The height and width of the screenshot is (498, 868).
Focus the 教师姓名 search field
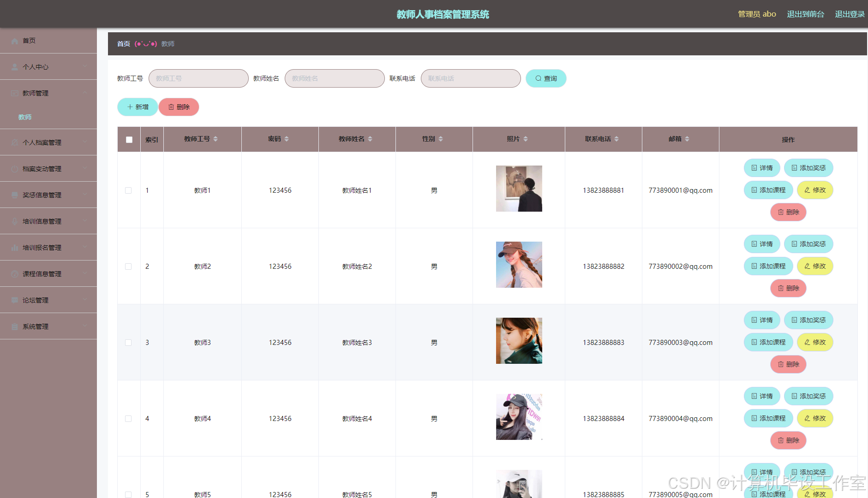[335, 78]
